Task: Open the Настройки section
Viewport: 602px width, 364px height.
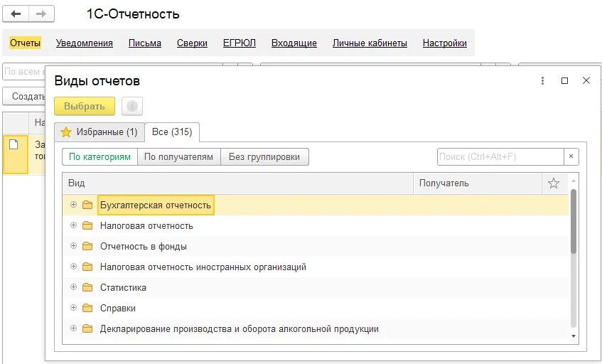Action: pos(445,43)
